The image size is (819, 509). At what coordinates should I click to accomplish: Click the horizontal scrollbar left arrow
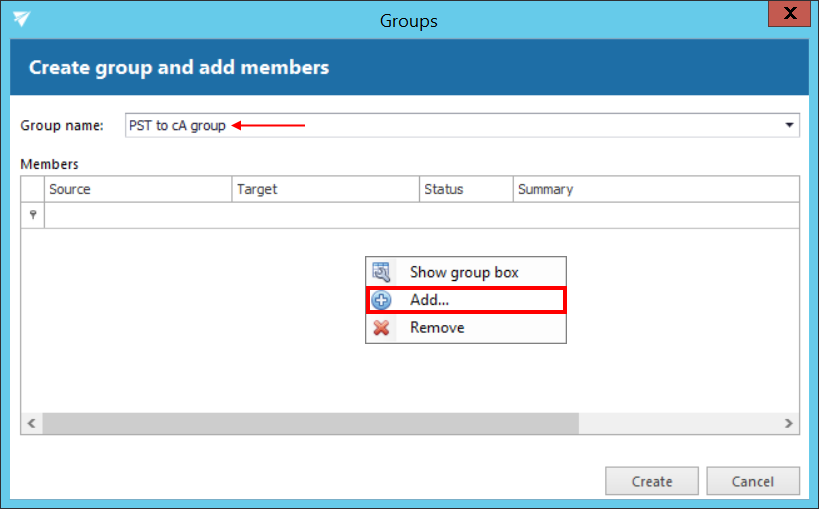coord(32,424)
